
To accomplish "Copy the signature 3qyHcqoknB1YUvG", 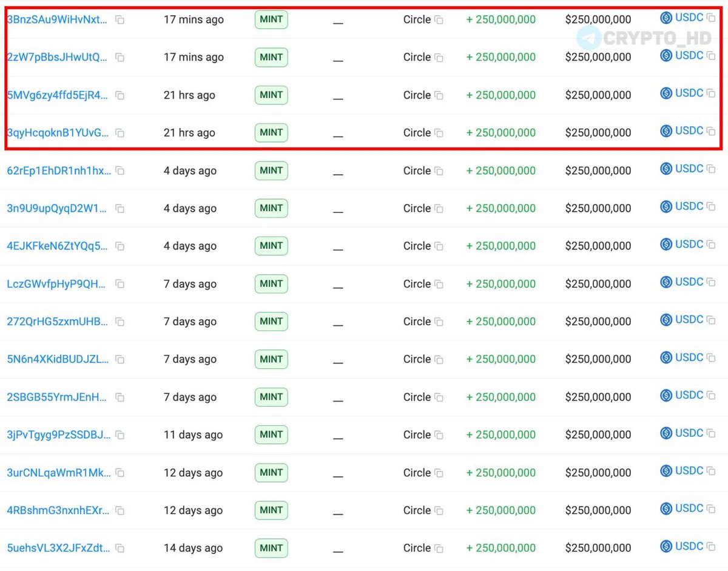I will tap(120, 133).
